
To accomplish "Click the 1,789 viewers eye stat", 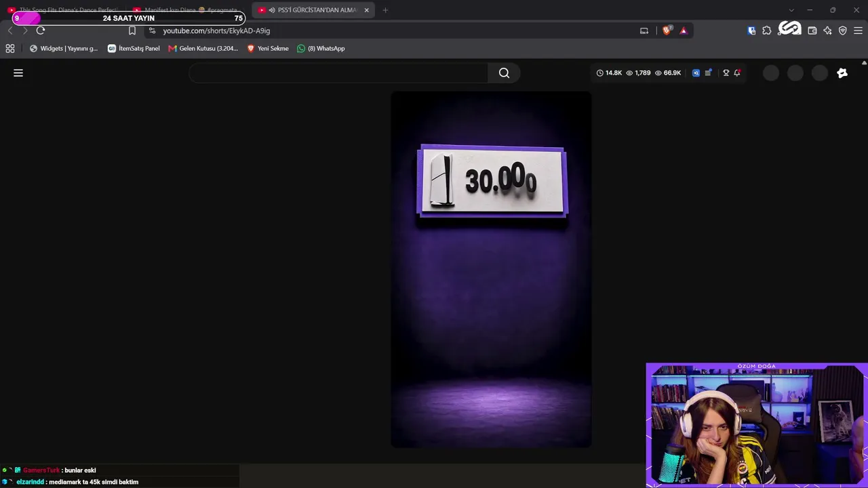I will coord(638,73).
